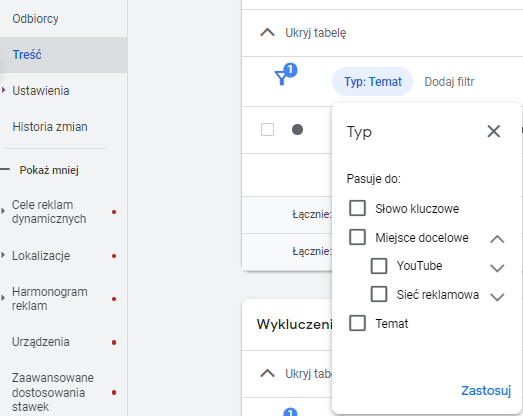Open Harmonogram reklam
This screenshot has width=523, height=416.
click(50, 299)
